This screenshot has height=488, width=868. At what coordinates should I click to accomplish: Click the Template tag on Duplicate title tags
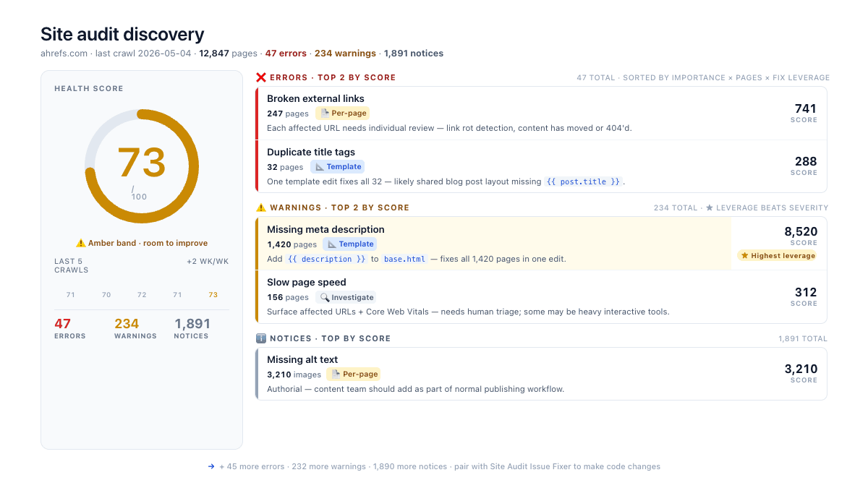338,167
